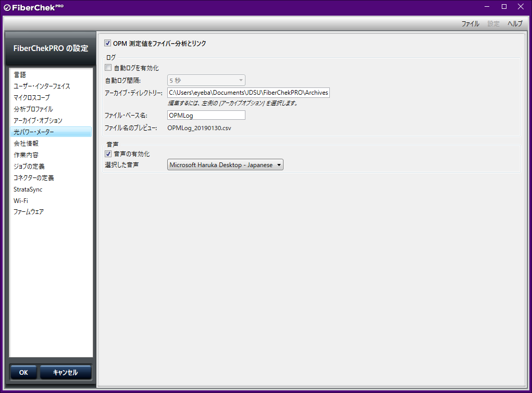Viewport: 532px width, 393px height.
Task: Expand the Microsoft Haruka Desktop voice dropdown
Action: pyautogui.click(x=225, y=165)
